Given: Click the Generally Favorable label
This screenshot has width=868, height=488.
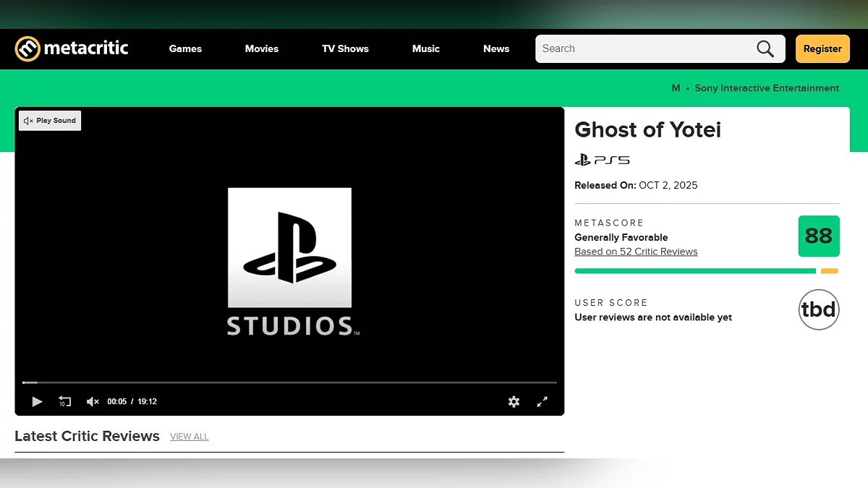Looking at the screenshot, I should pos(621,237).
